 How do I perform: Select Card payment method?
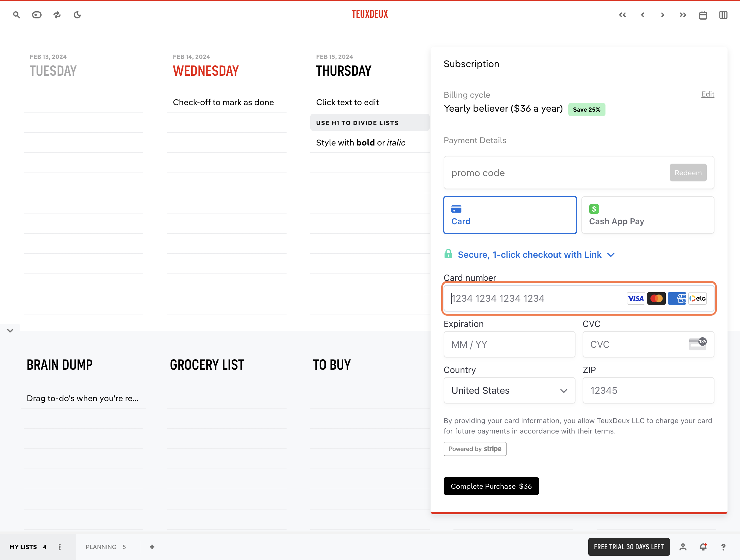pyautogui.click(x=510, y=215)
